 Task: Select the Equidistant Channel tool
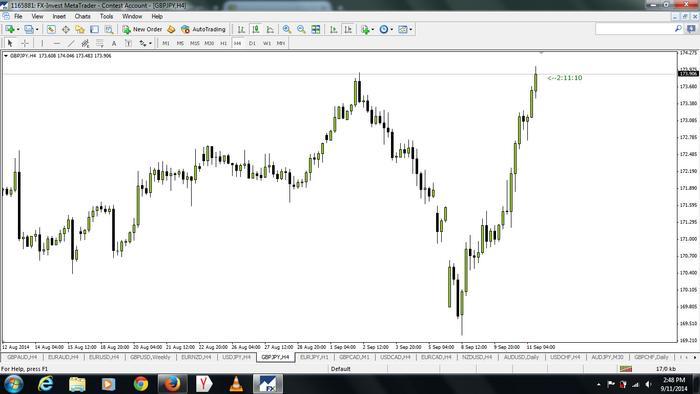click(x=85, y=43)
